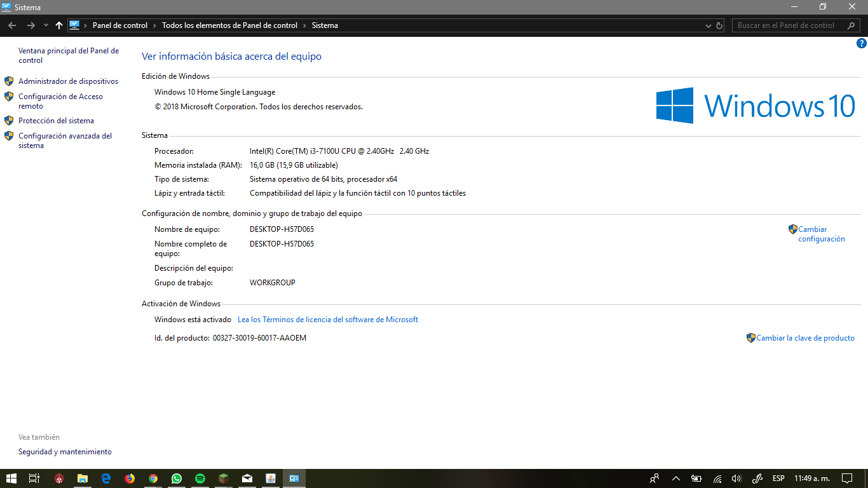
Task: Click the search magnifier icon
Action: coord(851,25)
